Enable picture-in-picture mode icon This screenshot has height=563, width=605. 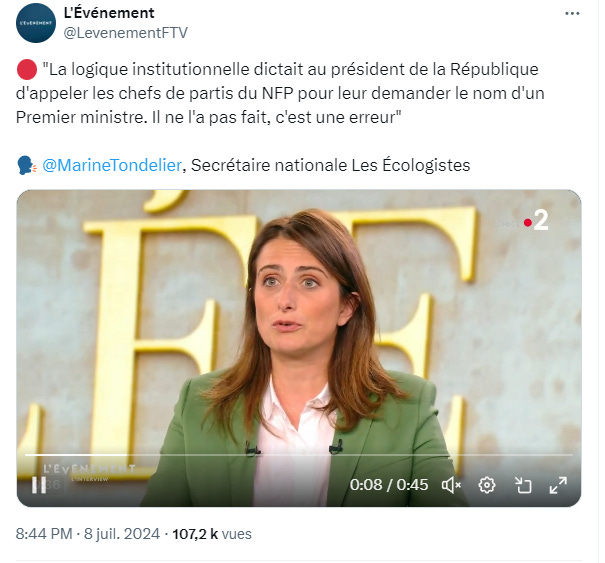pyautogui.click(x=523, y=485)
